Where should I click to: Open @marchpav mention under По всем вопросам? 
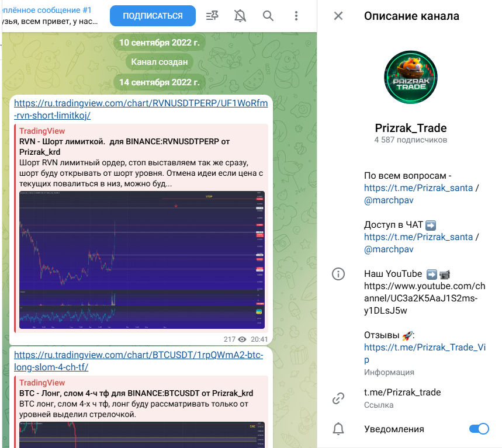coord(389,200)
